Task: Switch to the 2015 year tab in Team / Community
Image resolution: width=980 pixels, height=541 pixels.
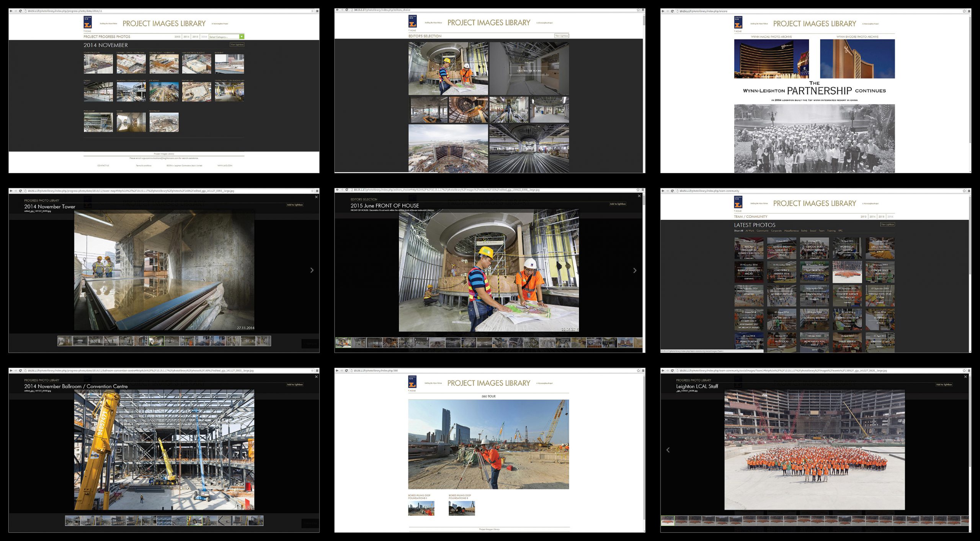Action: click(882, 217)
